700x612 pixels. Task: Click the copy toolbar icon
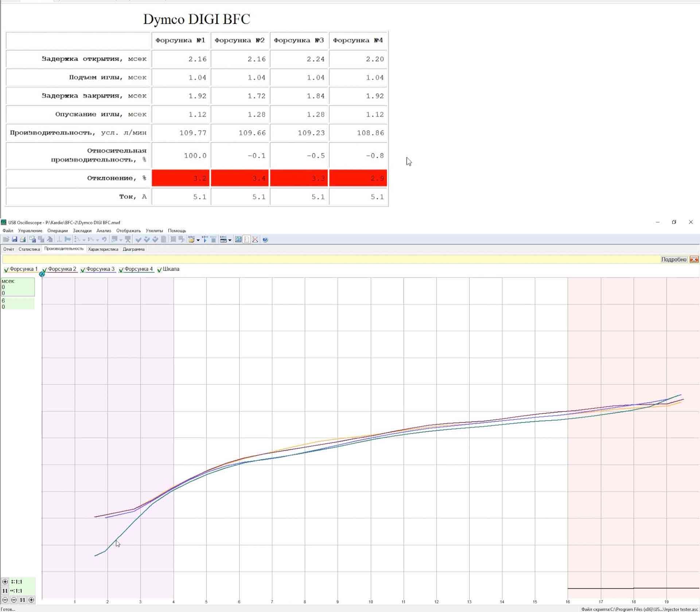(x=41, y=239)
